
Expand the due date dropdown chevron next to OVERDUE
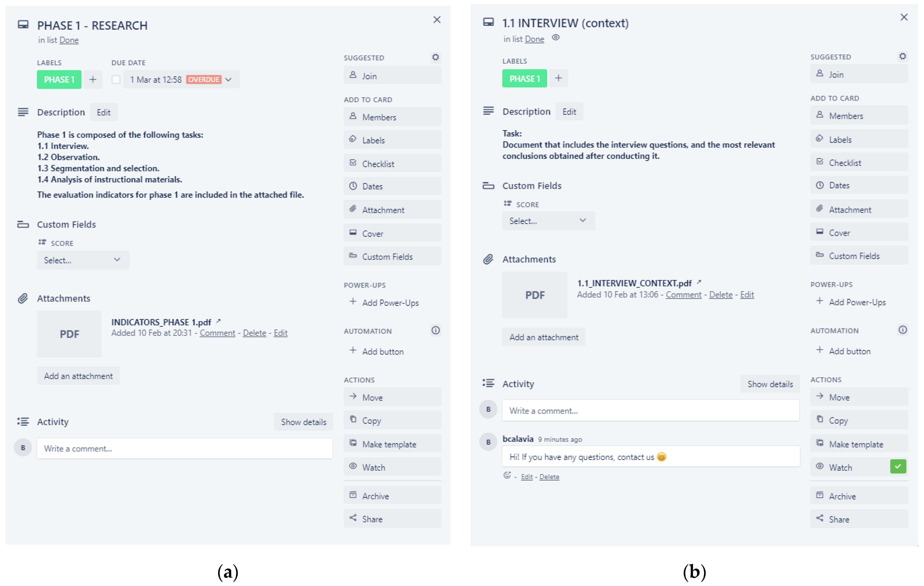229,79
